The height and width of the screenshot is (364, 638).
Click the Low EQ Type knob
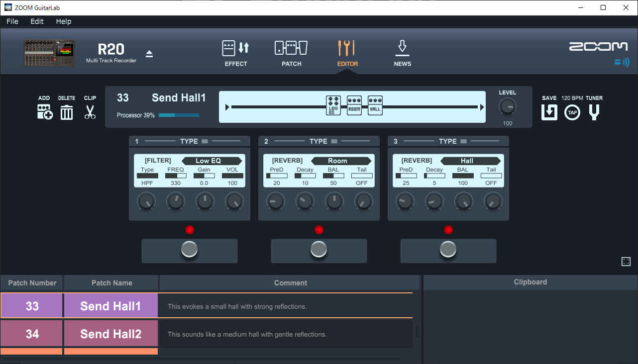point(146,201)
